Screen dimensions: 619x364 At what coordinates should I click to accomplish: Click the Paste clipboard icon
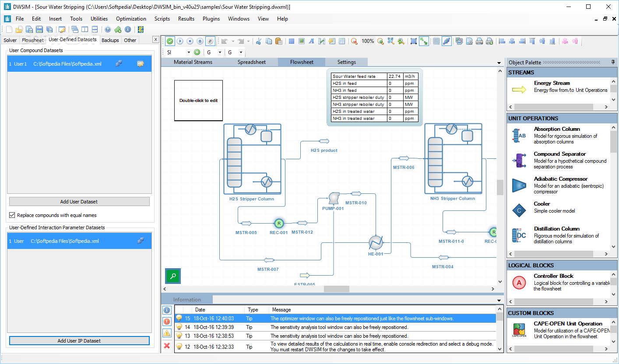pyautogui.click(x=279, y=41)
